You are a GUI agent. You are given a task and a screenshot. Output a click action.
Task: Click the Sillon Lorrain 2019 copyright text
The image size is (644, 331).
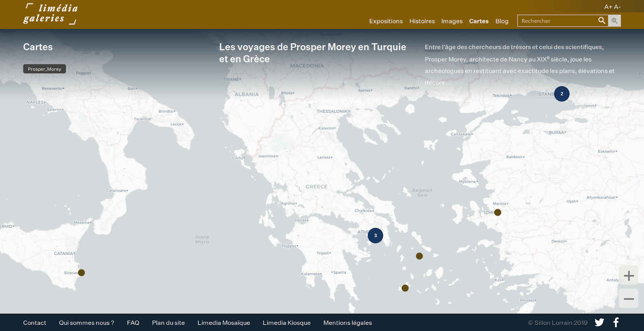[557, 323]
